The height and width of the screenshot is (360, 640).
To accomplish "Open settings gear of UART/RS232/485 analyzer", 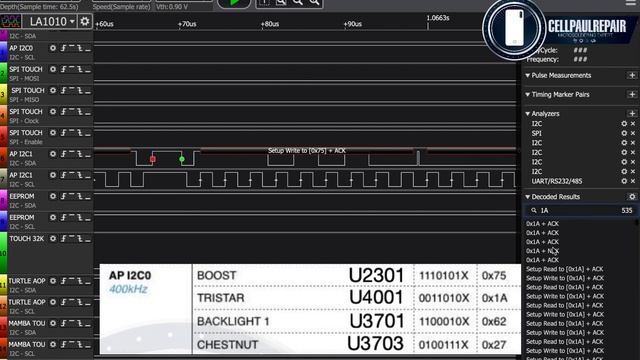I will (x=624, y=181).
